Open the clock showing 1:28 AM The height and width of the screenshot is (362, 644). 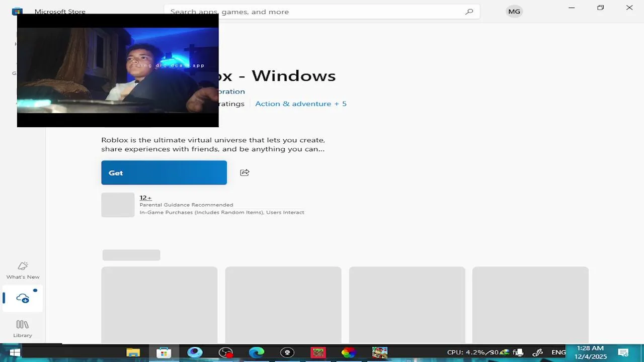590,352
